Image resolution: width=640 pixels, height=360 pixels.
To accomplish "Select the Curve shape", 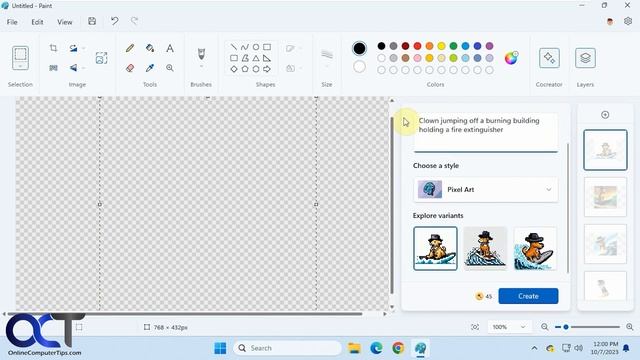I will (x=244, y=47).
